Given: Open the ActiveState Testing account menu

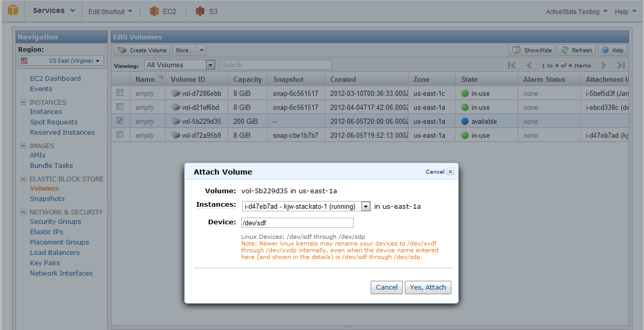Looking at the screenshot, I should [577, 11].
